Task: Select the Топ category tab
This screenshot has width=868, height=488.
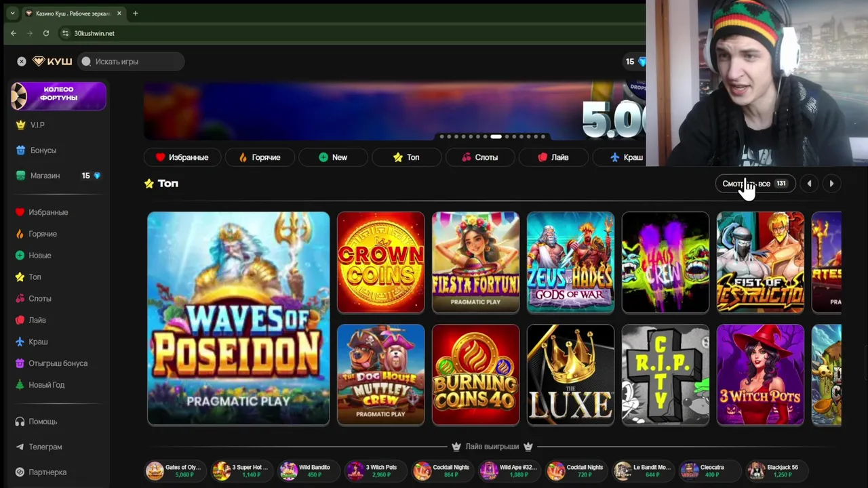Action: coord(406,157)
